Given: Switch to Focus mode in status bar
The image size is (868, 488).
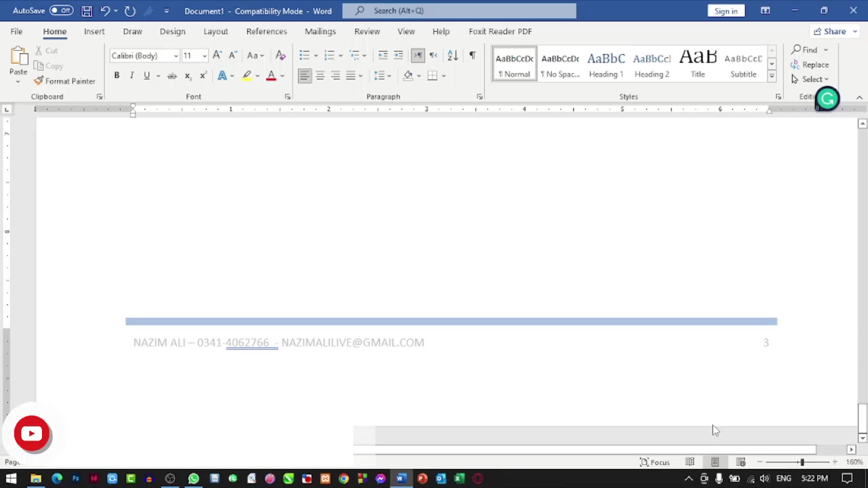Looking at the screenshot, I should (655, 462).
